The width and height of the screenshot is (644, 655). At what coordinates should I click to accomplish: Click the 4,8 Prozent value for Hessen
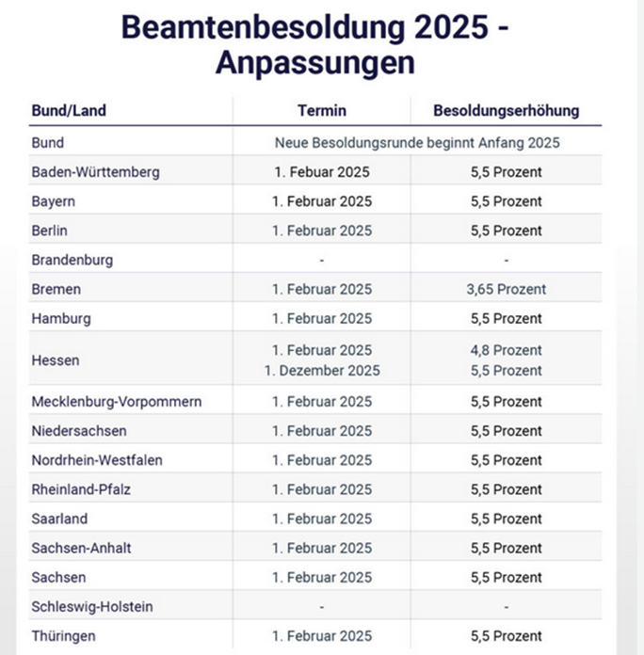(506, 350)
